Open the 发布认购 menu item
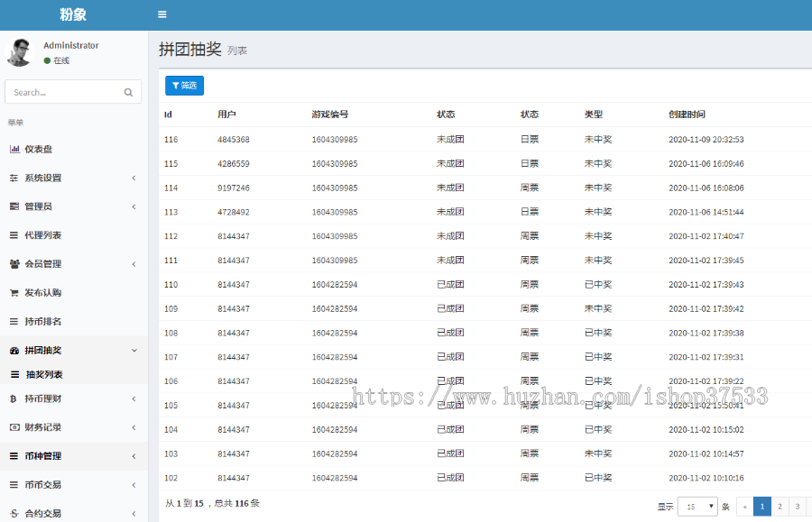The height and width of the screenshot is (522, 812). (x=74, y=293)
